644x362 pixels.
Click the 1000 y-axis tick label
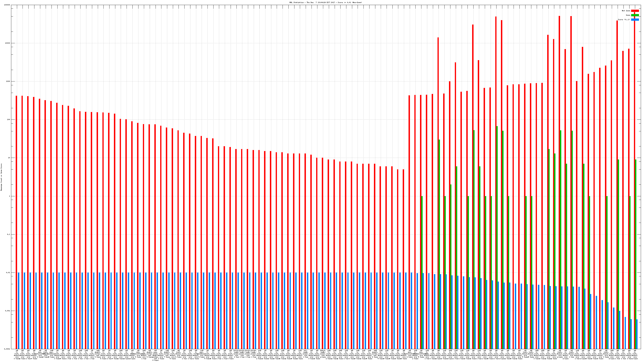(8, 81)
